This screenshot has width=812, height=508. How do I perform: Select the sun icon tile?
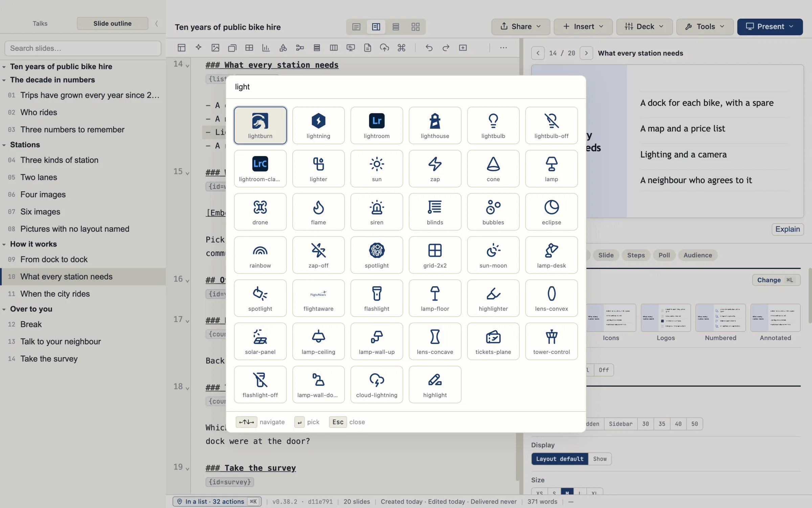coord(377,169)
